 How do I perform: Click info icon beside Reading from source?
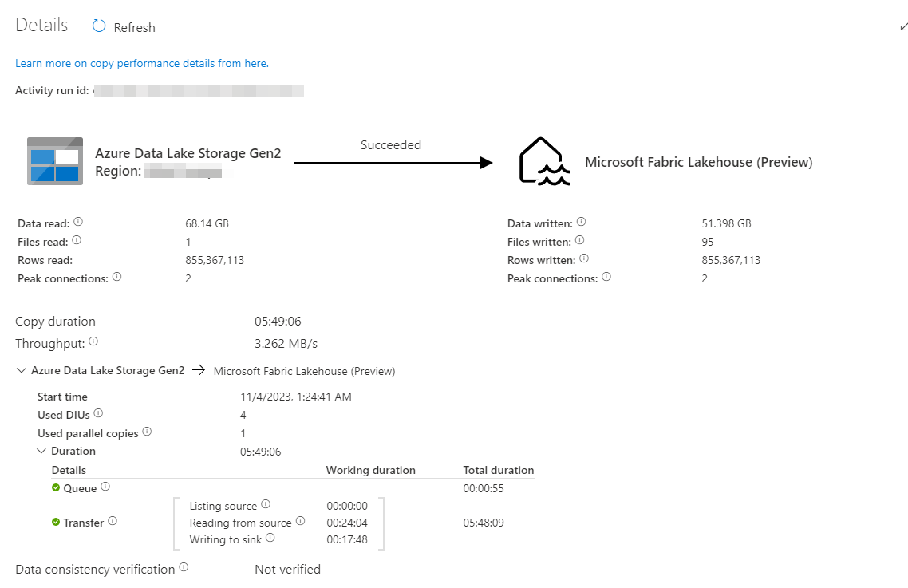coord(301,521)
